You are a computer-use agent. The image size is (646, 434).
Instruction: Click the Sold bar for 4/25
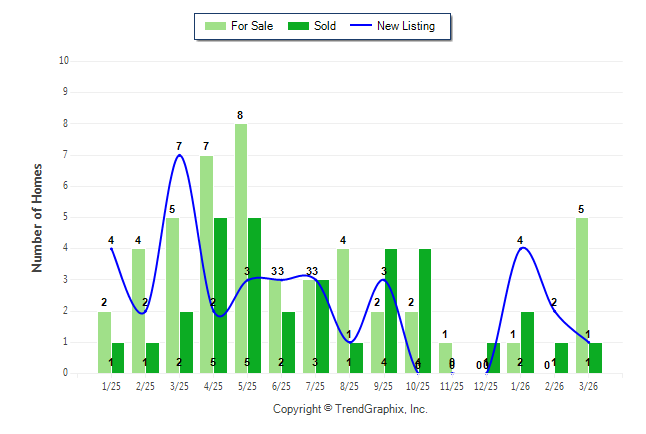coord(220,295)
